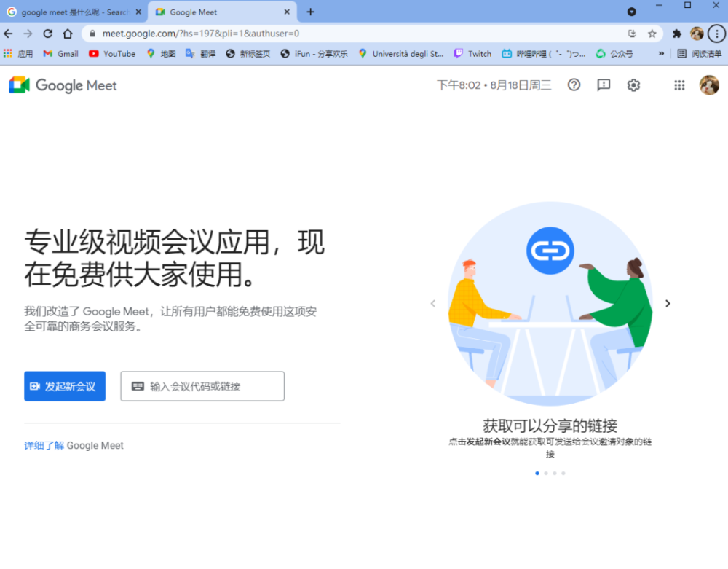This screenshot has height=569, width=728.
Task: Select the fourth carousel dot
Action: (x=563, y=474)
